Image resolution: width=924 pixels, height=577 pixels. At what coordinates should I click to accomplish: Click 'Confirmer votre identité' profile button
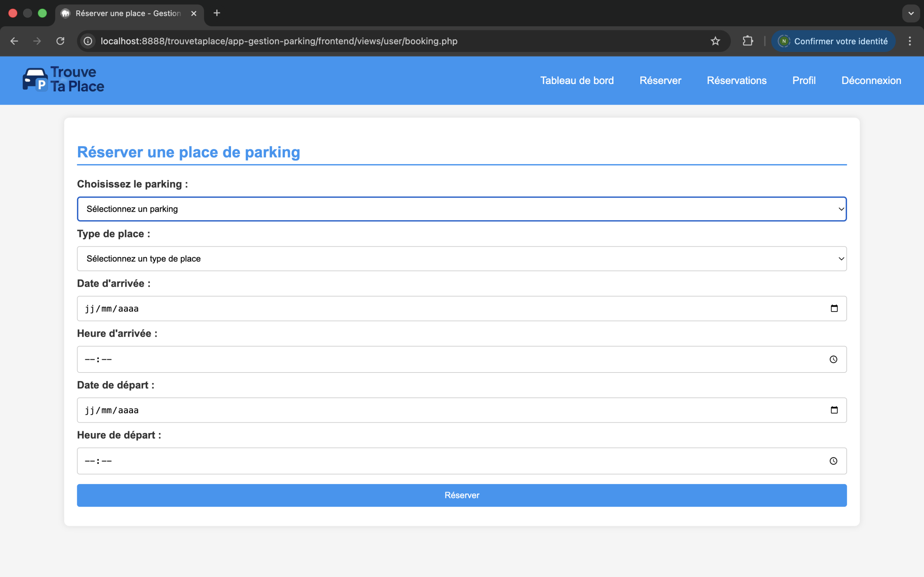click(x=833, y=41)
